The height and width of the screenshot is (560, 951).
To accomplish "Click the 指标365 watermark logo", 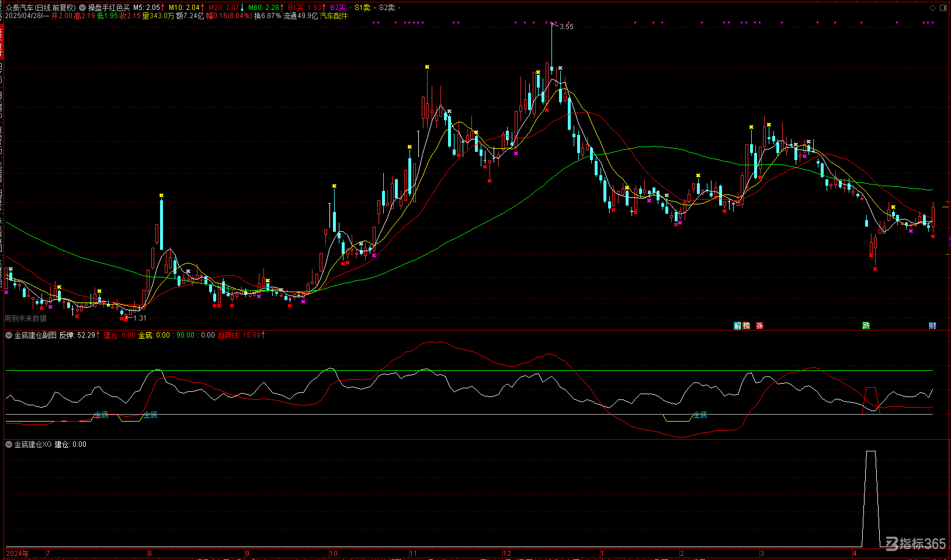I will (x=915, y=544).
